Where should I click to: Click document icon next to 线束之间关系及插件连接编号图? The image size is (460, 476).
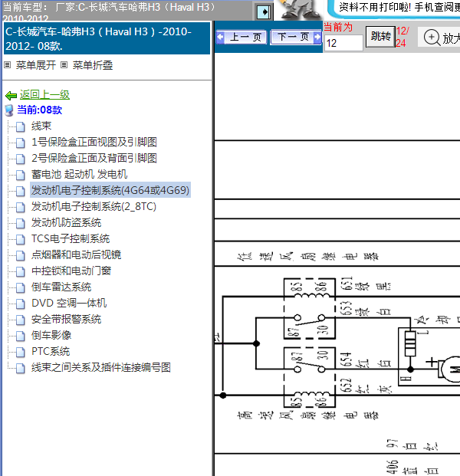(x=21, y=368)
